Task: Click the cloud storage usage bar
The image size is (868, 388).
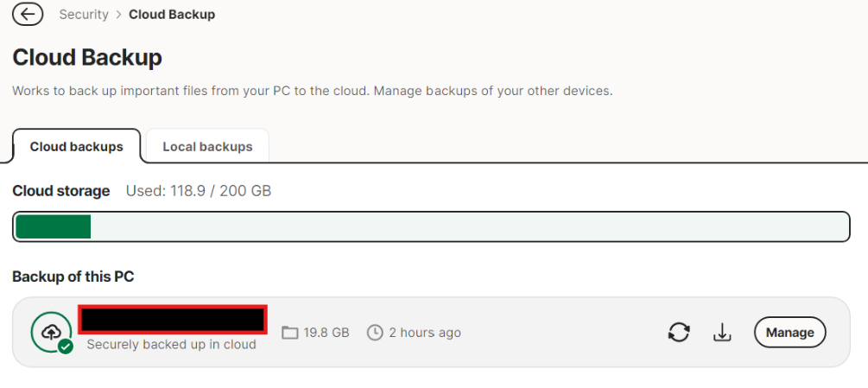Action: point(432,226)
